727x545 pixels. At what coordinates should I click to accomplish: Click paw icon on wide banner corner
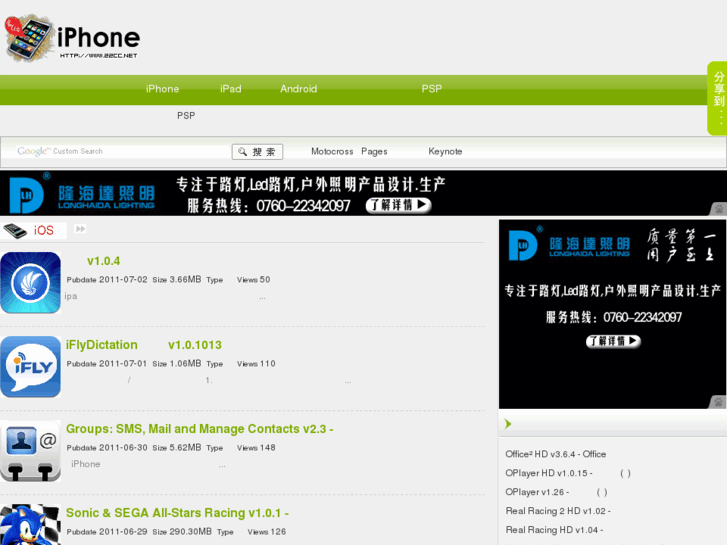coord(719,209)
